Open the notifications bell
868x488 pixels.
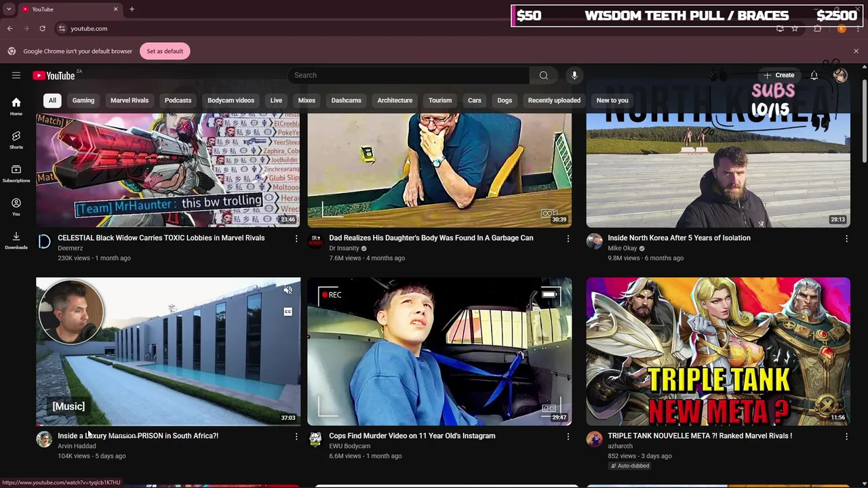(814, 75)
